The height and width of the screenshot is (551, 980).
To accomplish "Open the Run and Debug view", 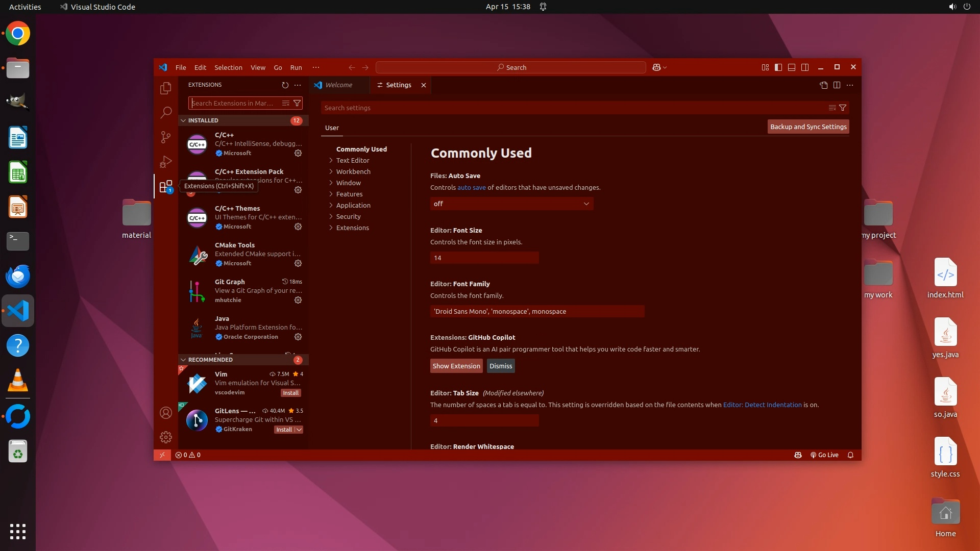I will (165, 162).
